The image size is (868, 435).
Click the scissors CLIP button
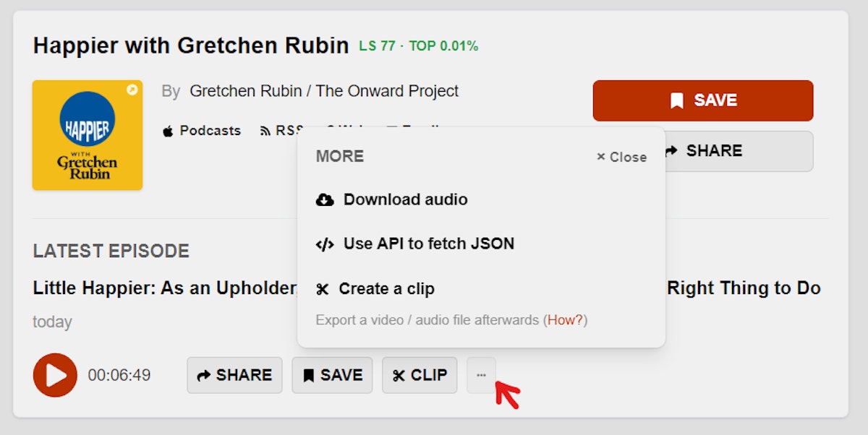coord(420,375)
